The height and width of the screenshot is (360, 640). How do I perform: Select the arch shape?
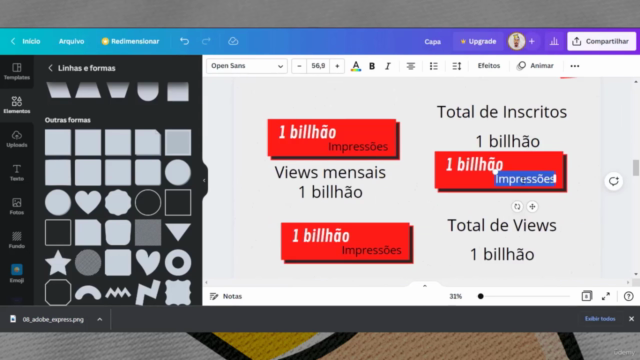(x=88, y=293)
